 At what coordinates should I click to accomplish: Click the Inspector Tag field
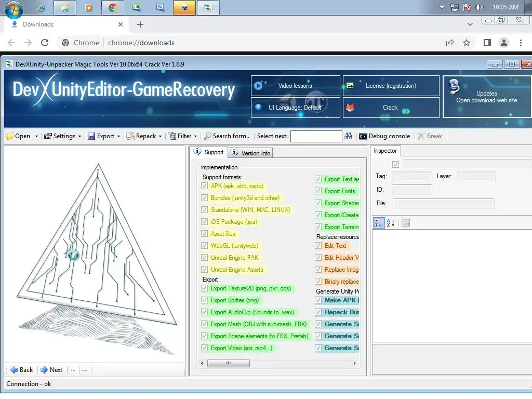tap(412, 176)
